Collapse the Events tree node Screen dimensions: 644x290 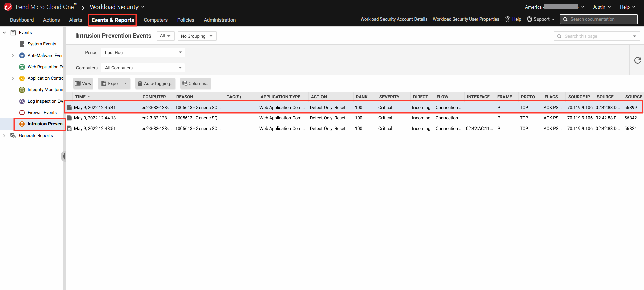click(x=4, y=33)
